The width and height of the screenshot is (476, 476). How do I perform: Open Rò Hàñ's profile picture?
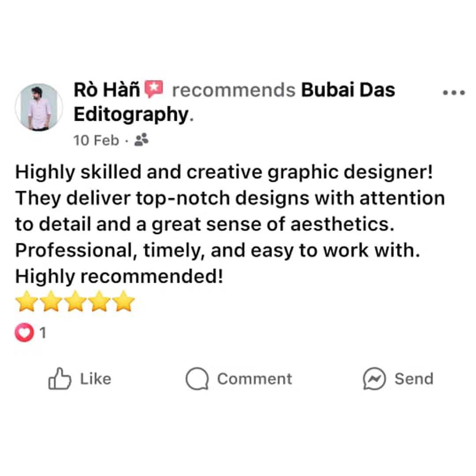point(39,107)
